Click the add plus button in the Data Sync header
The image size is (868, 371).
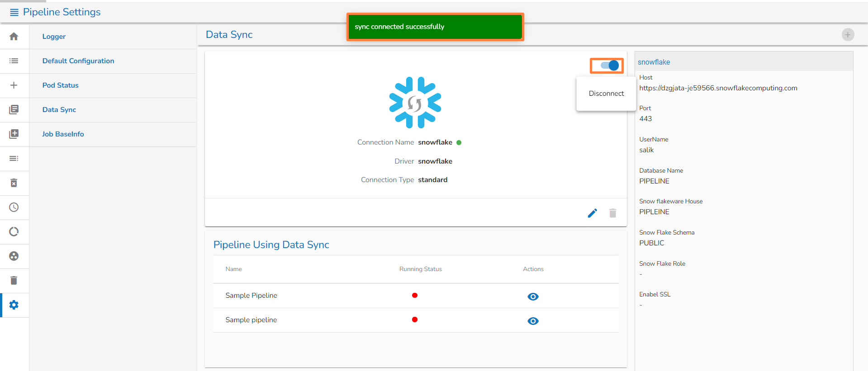[x=848, y=35]
